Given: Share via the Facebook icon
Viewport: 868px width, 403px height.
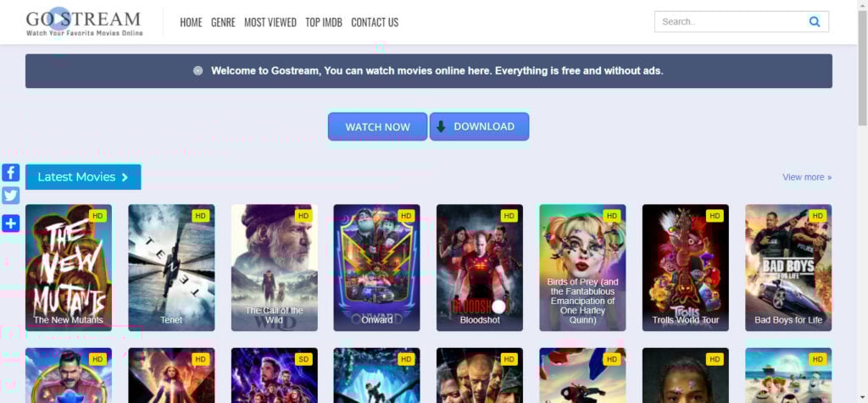Looking at the screenshot, I should 10,173.
